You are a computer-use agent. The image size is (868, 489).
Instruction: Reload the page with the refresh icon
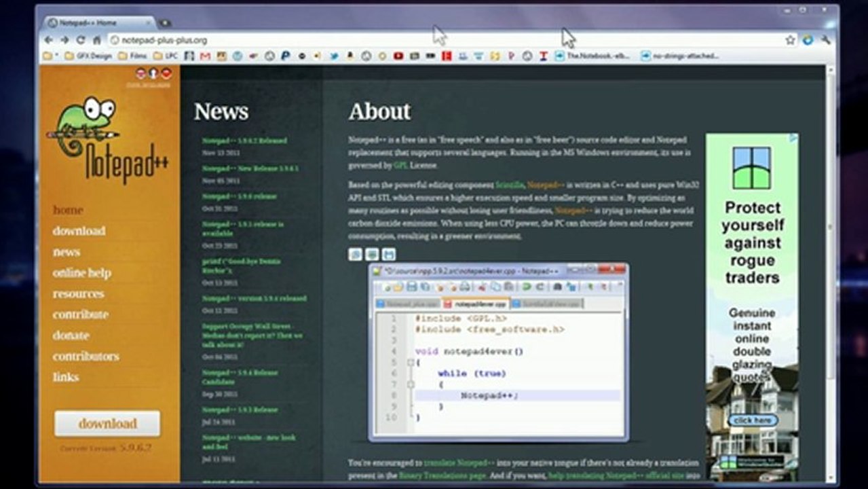pos(81,40)
